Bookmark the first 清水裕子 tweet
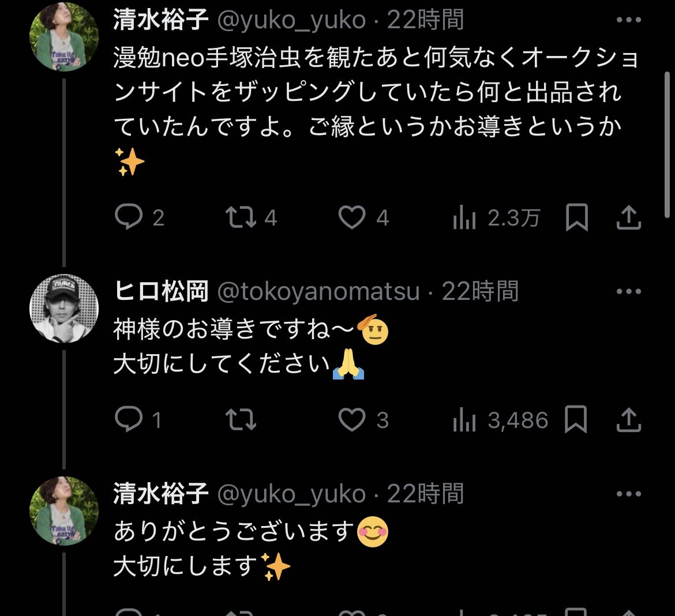 click(576, 217)
